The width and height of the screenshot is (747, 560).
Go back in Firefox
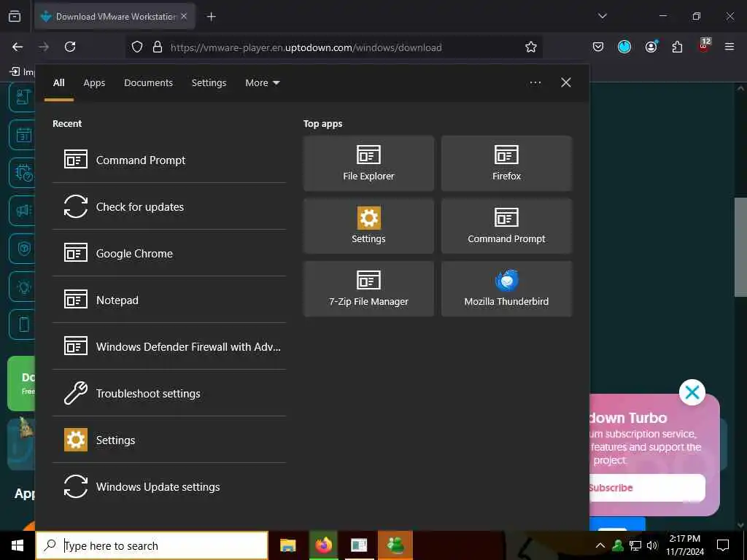[18, 47]
